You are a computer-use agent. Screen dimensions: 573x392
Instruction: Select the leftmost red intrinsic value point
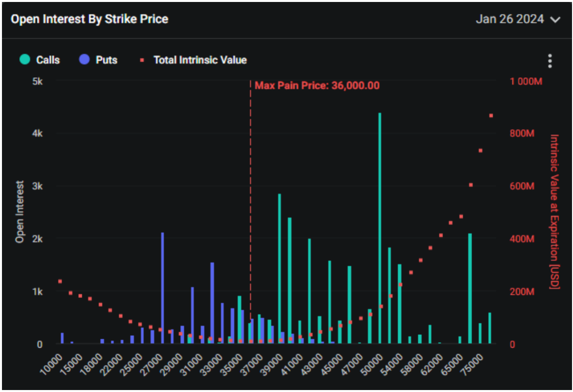pyautogui.click(x=60, y=281)
